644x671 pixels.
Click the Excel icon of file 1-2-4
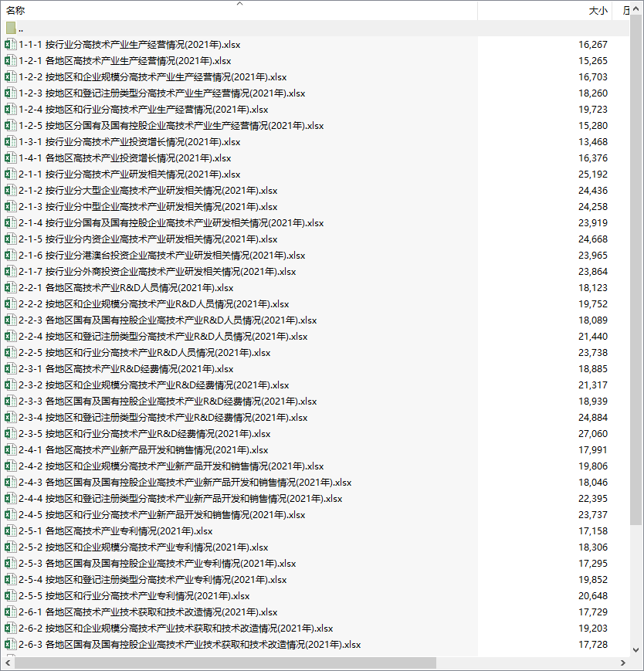[10, 110]
